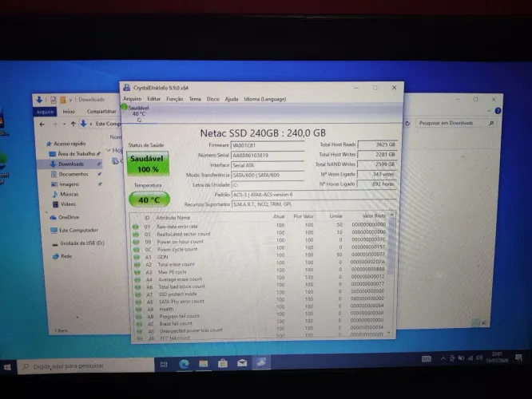Open the Disco menu

coord(212,99)
